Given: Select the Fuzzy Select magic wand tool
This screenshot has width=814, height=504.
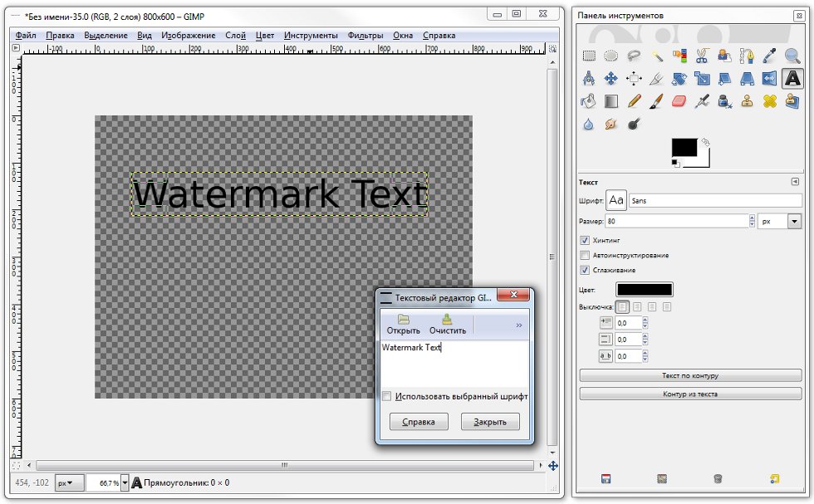Looking at the screenshot, I should pyautogui.click(x=656, y=56).
